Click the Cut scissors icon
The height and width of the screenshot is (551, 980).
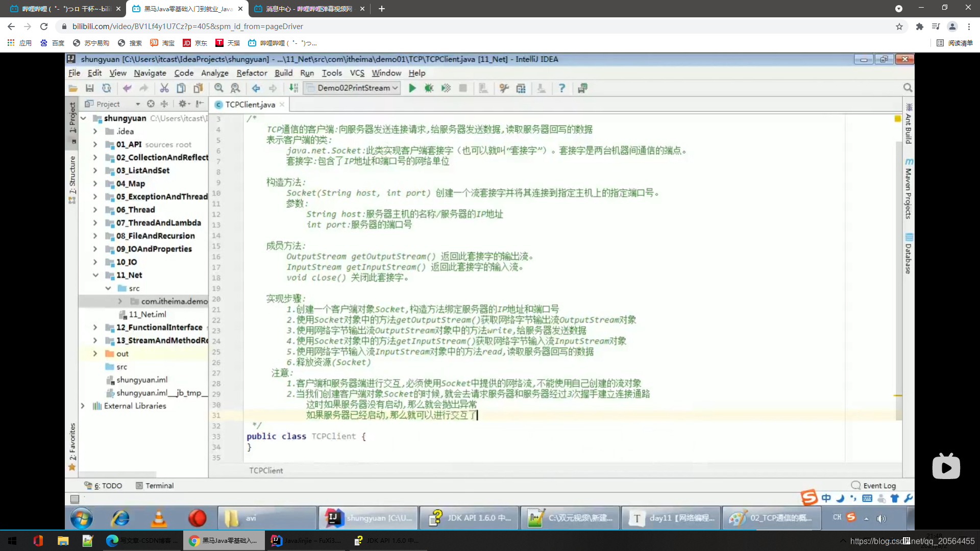164,88
